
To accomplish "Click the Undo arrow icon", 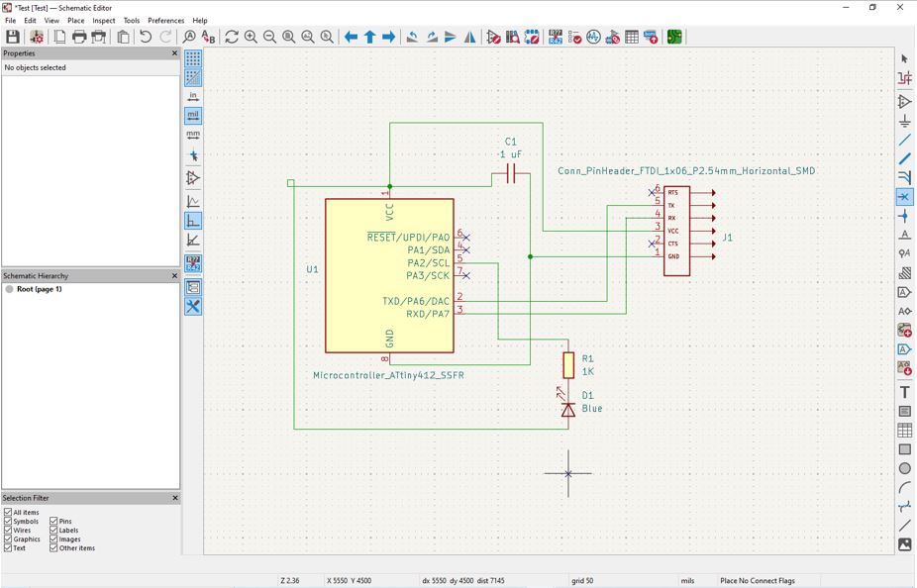I will coord(146,37).
